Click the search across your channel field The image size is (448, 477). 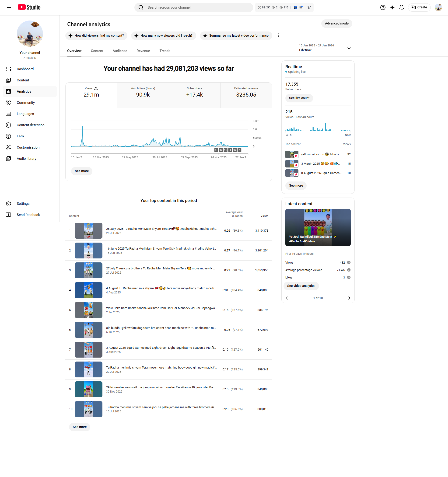tap(193, 7)
